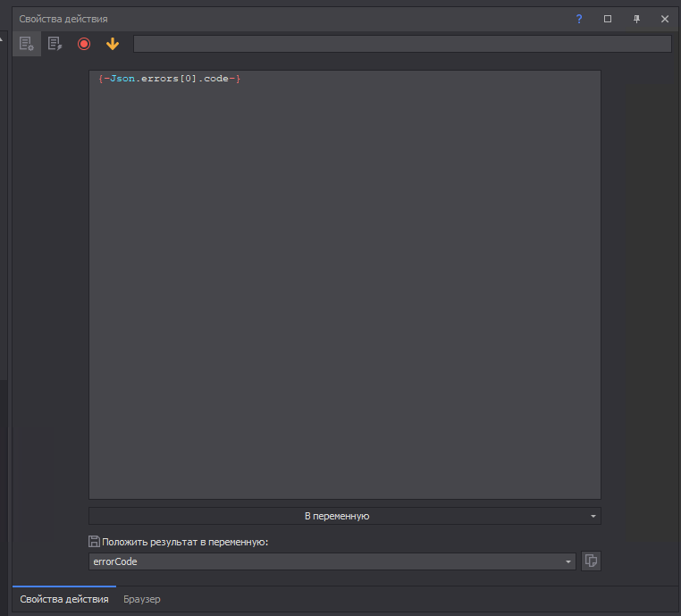Click copy variable icon beside errorCode
This screenshot has width=681, height=616.
click(591, 561)
